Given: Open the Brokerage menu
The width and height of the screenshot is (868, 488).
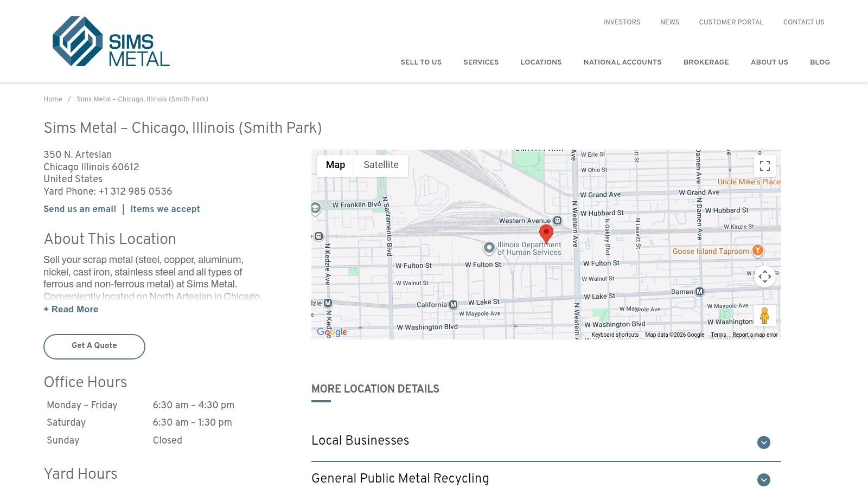Looking at the screenshot, I should (706, 62).
